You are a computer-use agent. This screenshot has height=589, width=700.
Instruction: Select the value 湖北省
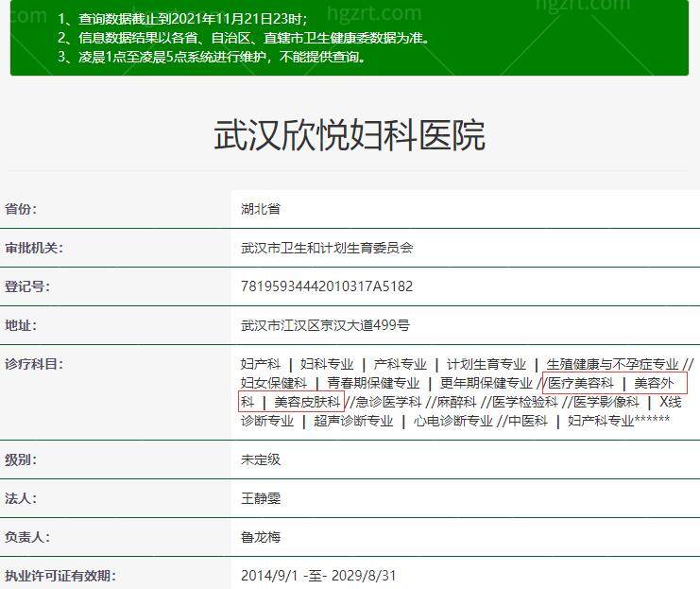(x=261, y=209)
